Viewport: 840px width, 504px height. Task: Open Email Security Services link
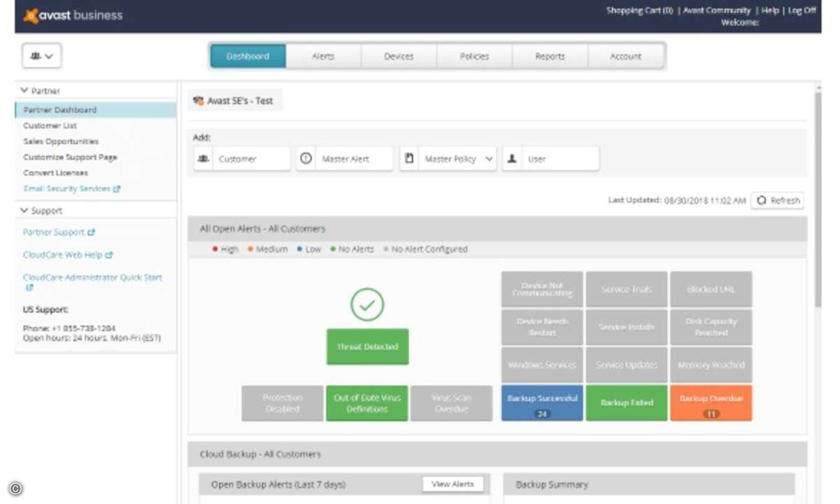click(x=72, y=189)
